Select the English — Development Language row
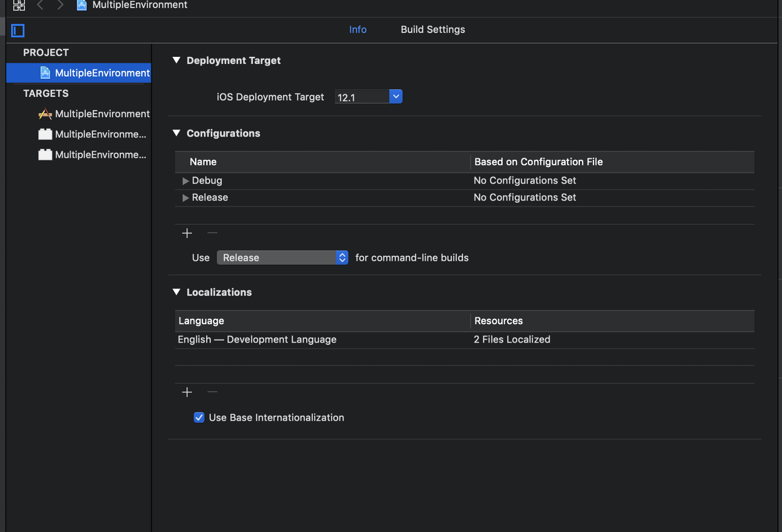Image resolution: width=782 pixels, height=532 pixels. click(x=465, y=340)
